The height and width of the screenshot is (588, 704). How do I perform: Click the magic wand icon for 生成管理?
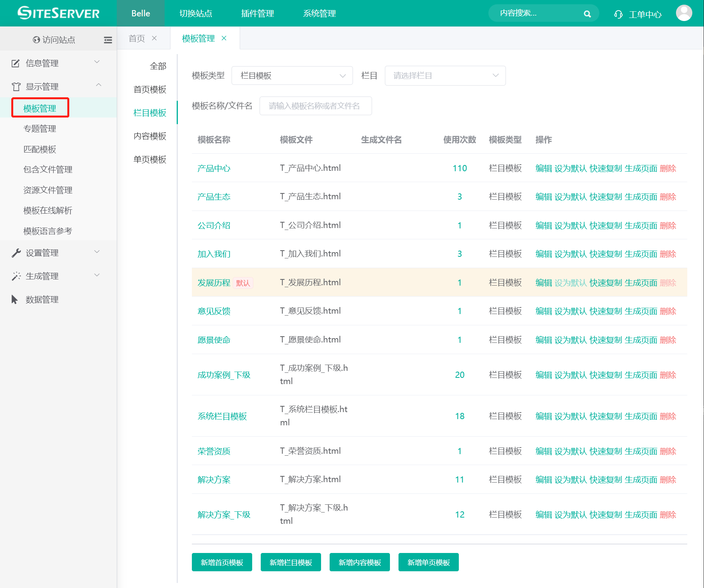[16, 276]
